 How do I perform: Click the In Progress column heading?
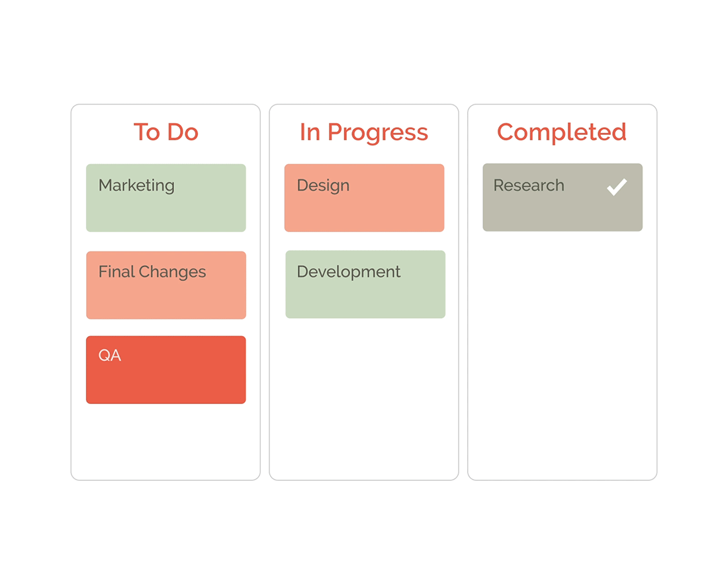(364, 132)
